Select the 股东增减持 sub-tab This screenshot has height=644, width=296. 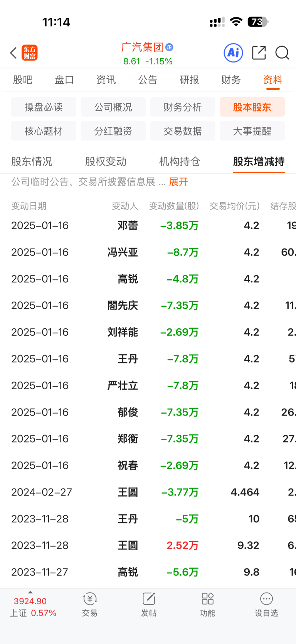[259, 161]
